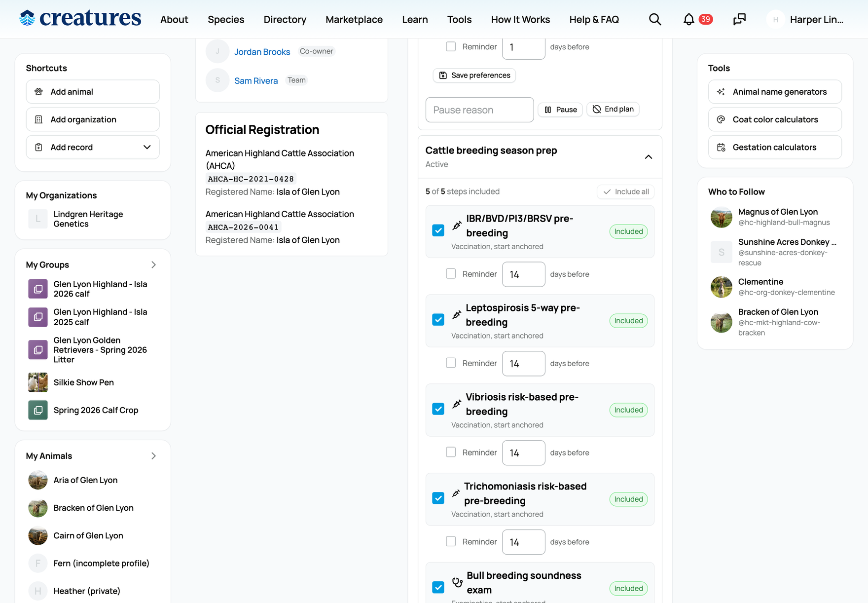
Task: Click Cairn of Glen Lyon photo
Action: 38,535
